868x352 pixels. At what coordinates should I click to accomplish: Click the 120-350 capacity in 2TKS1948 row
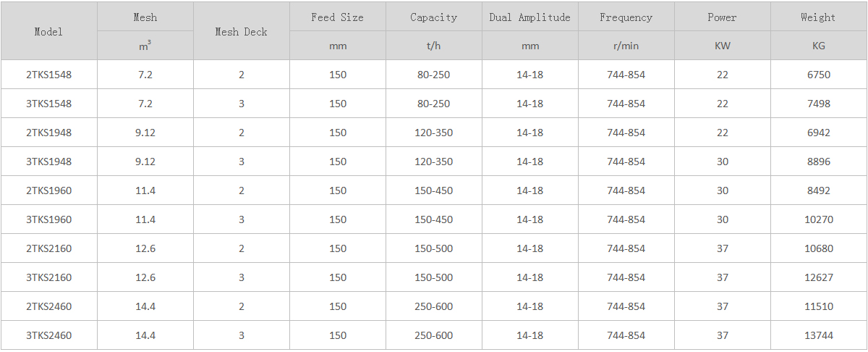click(x=433, y=133)
